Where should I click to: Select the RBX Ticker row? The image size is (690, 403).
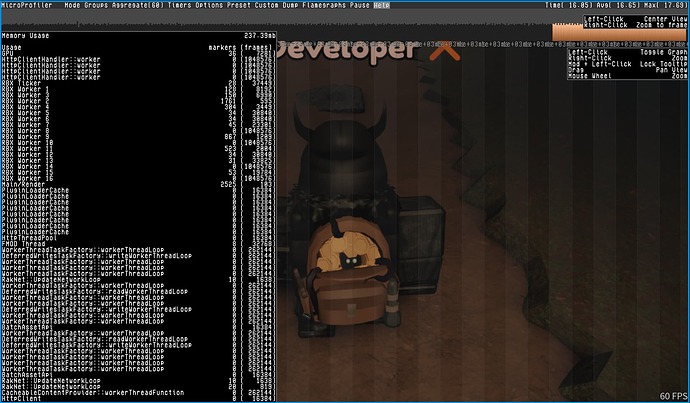[139, 83]
